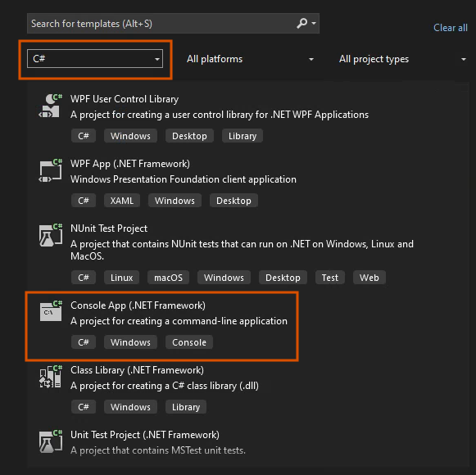
Task: Click the macOS tag under NUnit Test Project
Action: tap(168, 278)
